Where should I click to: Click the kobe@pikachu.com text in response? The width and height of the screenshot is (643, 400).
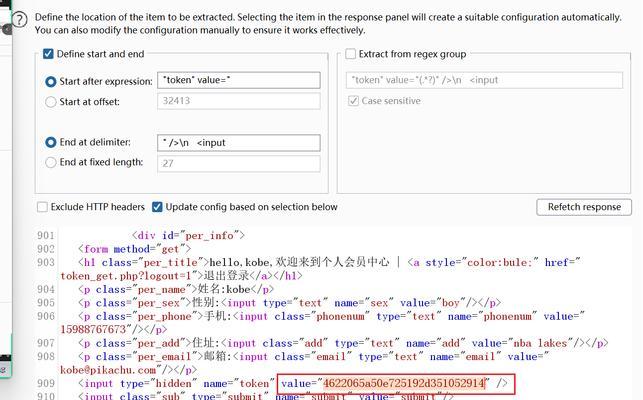tap(108, 370)
